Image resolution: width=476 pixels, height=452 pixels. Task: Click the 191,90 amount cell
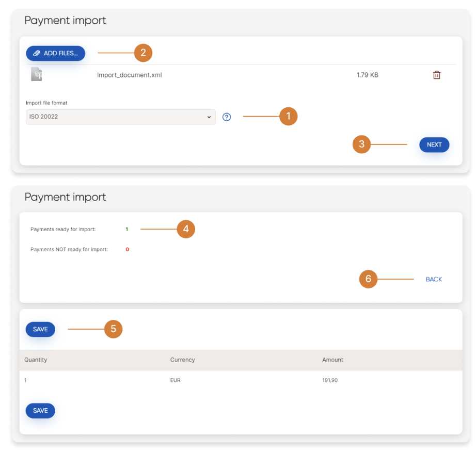point(330,380)
